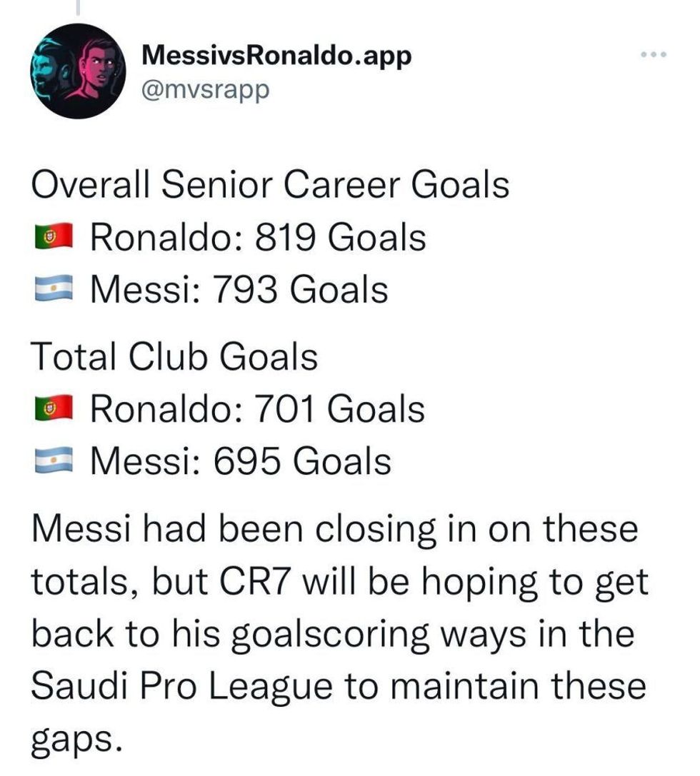Select the thread connector line above the avatar
This screenshot has height=776, width=700.
(x=77, y=7)
